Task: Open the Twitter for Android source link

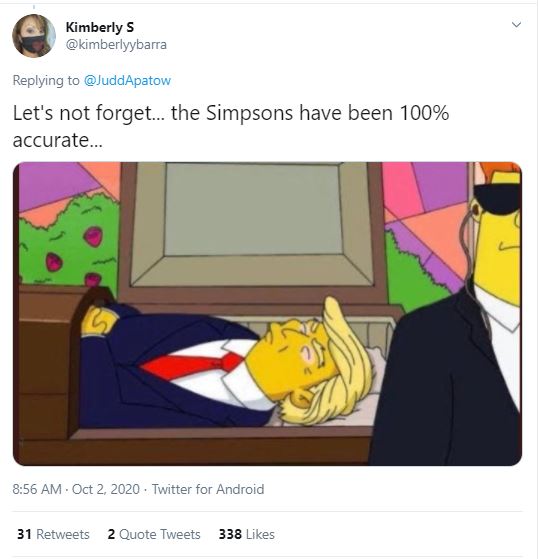Action: coord(208,489)
